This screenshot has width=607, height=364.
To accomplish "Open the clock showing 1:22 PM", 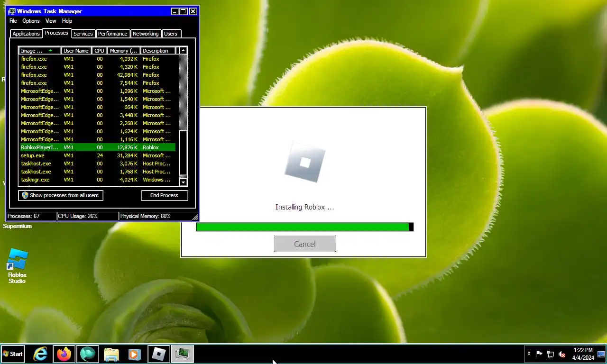I will [583, 354].
